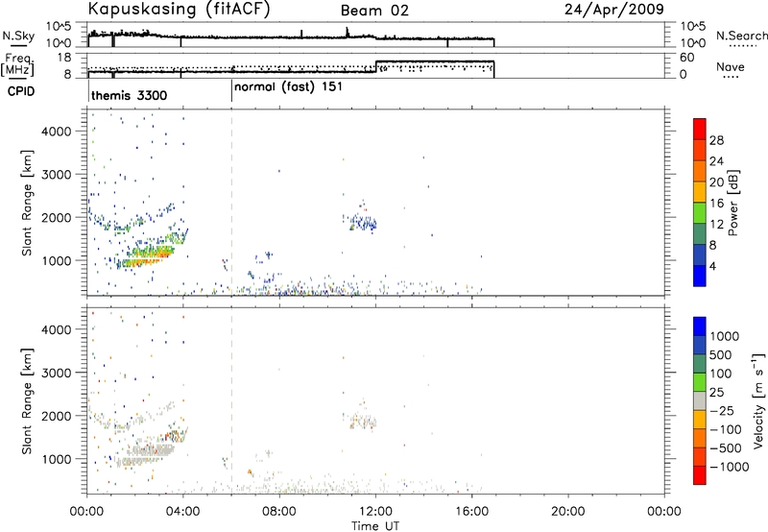The width and height of the screenshot is (768, 532).
Task: Click the "4000" tick in power panel
Action: [x=57, y=132]
